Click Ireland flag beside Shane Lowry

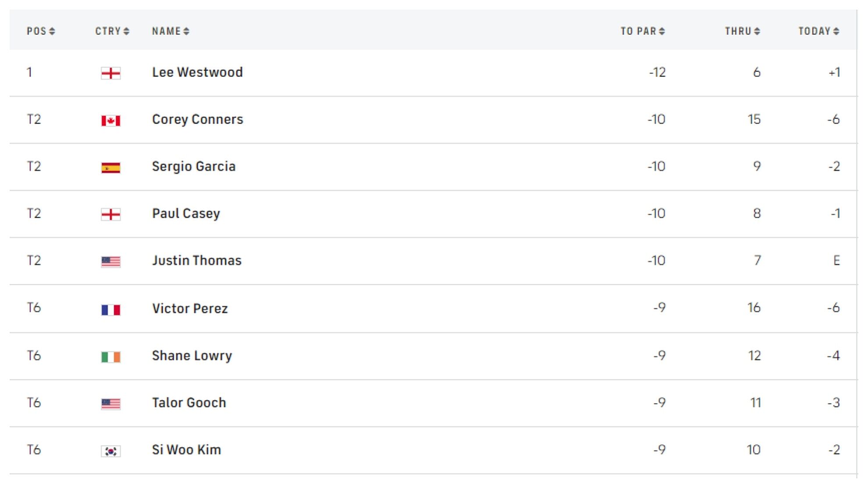(x=110, y=357)
